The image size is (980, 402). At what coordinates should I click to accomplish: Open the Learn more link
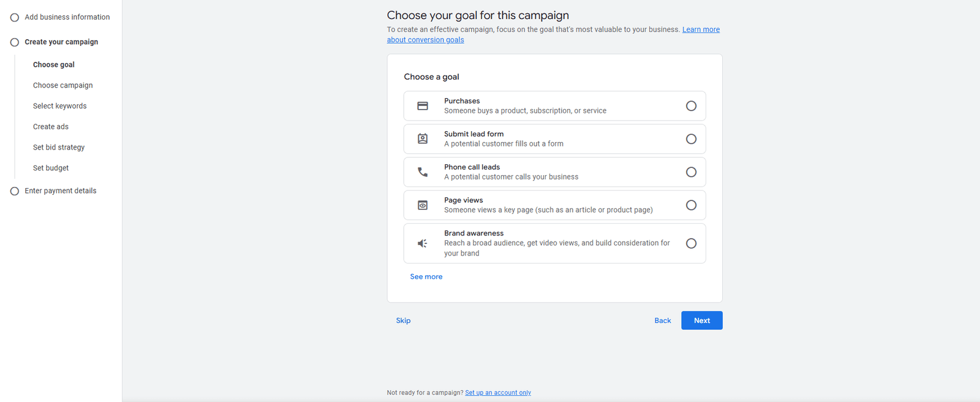pyautogui.click(x=701, y=29)
